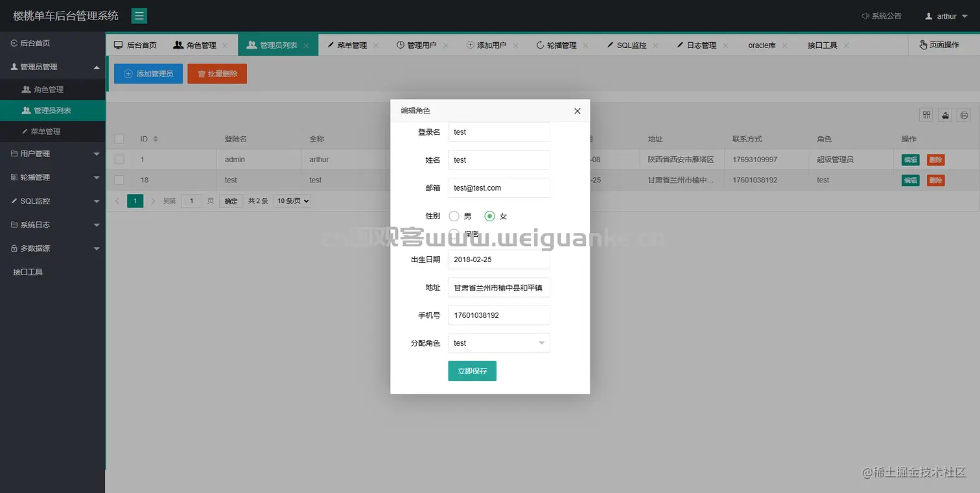Check the test row checkbox
980x493 pixels.
[x=119, y=180]
